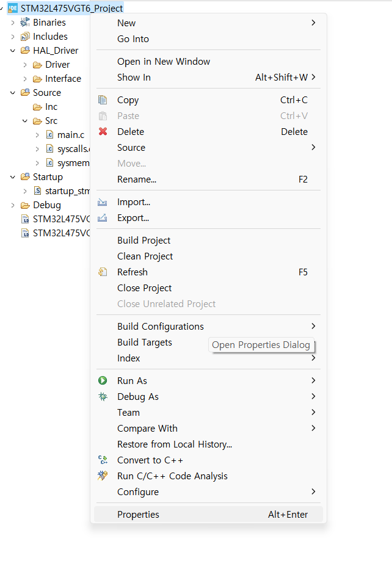This screenshot has height=569, width=392.
Task: Click the Copy icon in context menu
Action: click(103, 100)
